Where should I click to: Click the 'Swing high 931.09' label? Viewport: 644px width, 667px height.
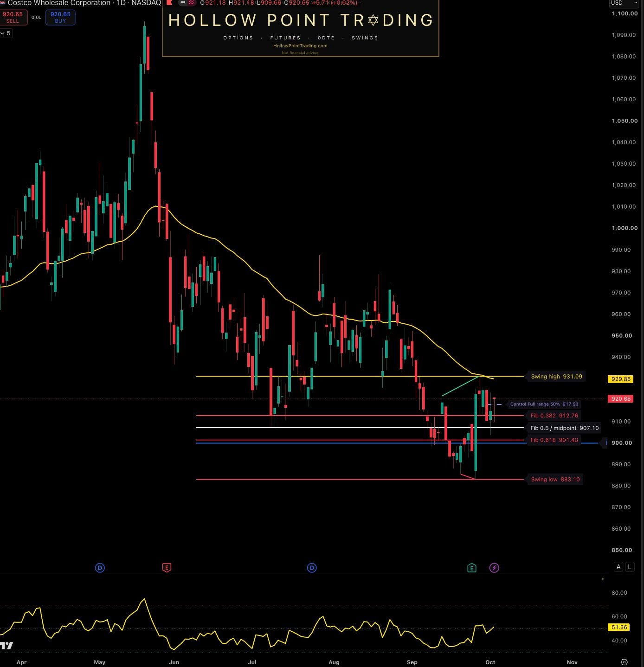556,377
